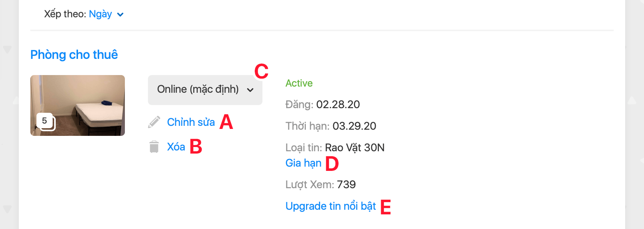Open the "Phòng cho thuê" listing title
644x229 pixels.
pyautogui.click(x=74, y=55)
